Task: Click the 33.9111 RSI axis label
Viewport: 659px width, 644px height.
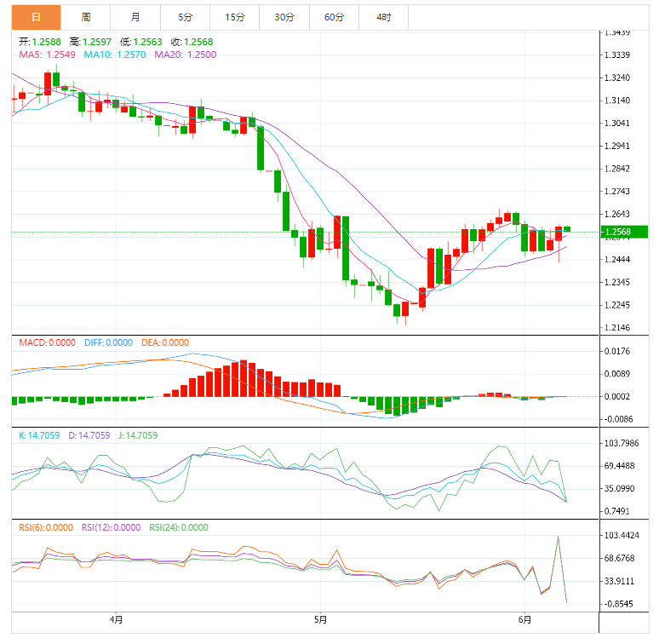Action: (x=620, y=581)
